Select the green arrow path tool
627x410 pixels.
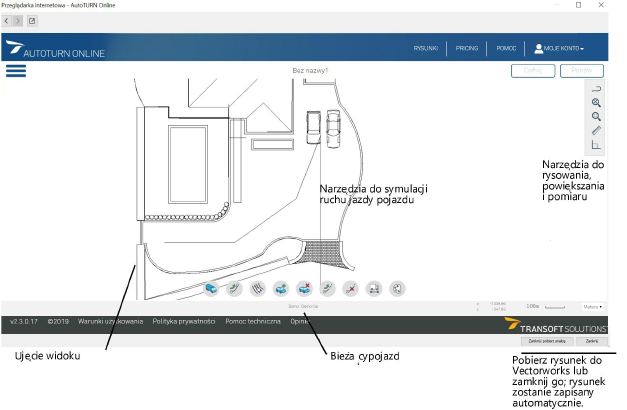click(x=234, y=288)
